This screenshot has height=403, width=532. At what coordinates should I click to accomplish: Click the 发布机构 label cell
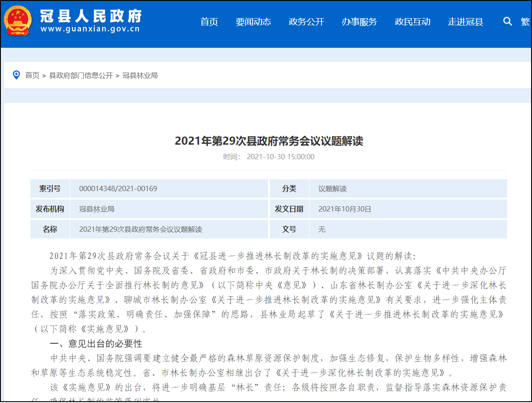coord(50,209)
